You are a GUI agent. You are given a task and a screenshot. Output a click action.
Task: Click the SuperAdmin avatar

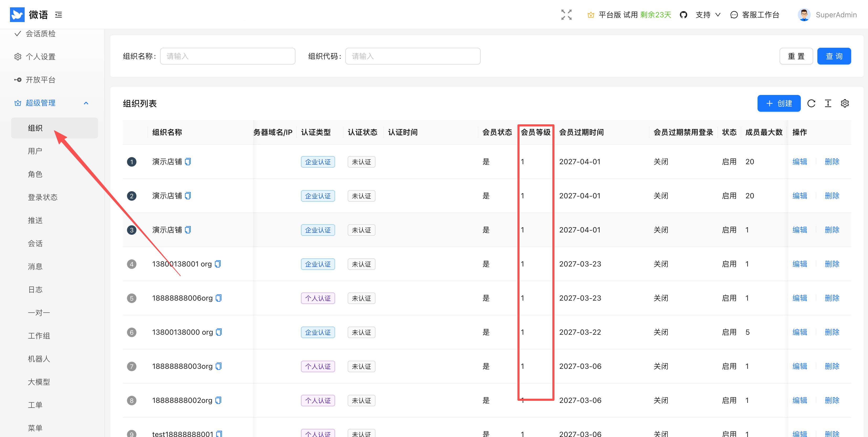pos(804,14)
